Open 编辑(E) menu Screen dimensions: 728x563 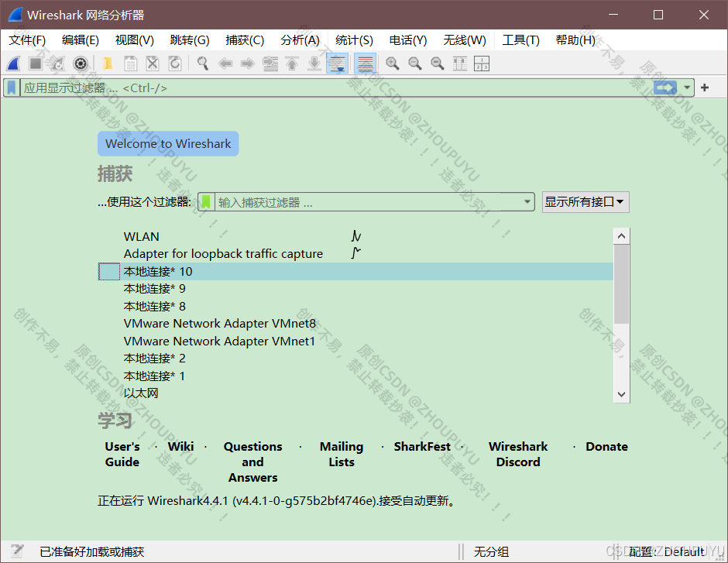tap(81, 40)
